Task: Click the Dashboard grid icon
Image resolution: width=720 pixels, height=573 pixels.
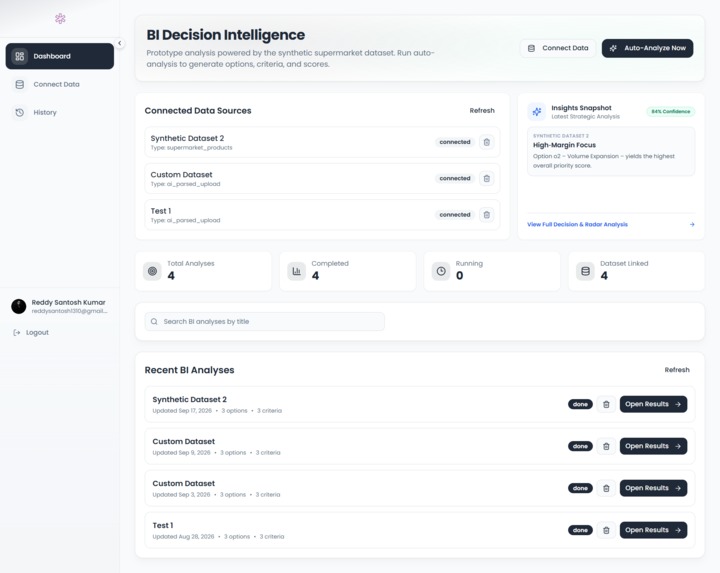Action: (x=20, y=56)
